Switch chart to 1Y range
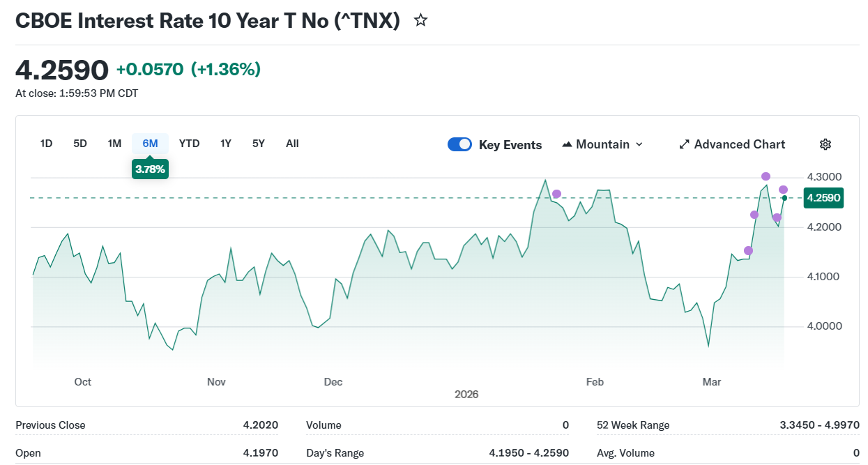The width and height of the screenshot is (868, 465). click(226, 144)
